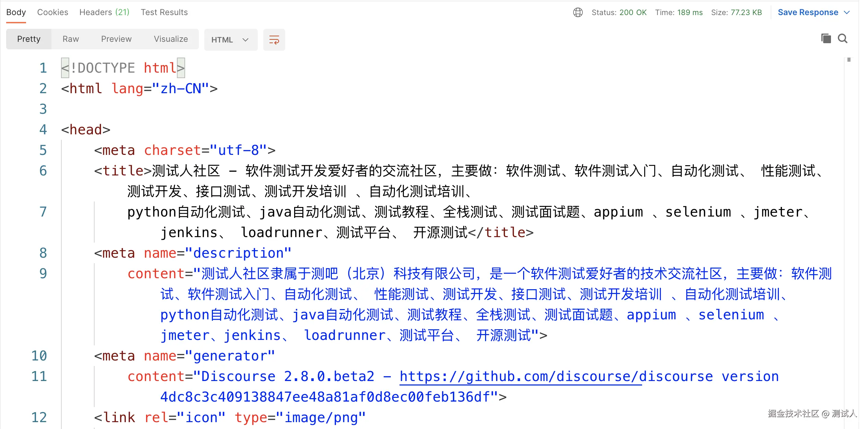Click line number 10 in gutter
This screenshot has height=429, width=868.
click(x=39, y=356)
